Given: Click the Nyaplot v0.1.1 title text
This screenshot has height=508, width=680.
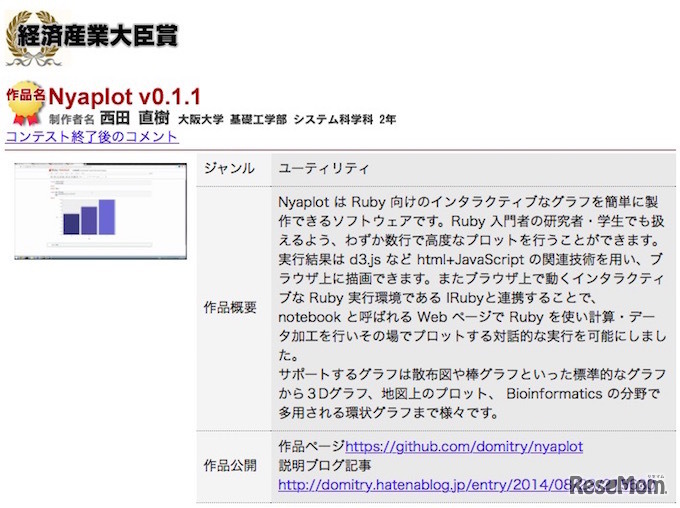Looking at the screenshot, I should (125, 97).
